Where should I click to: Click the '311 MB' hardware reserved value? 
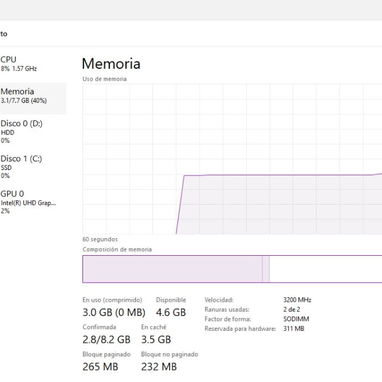[294, 329]
